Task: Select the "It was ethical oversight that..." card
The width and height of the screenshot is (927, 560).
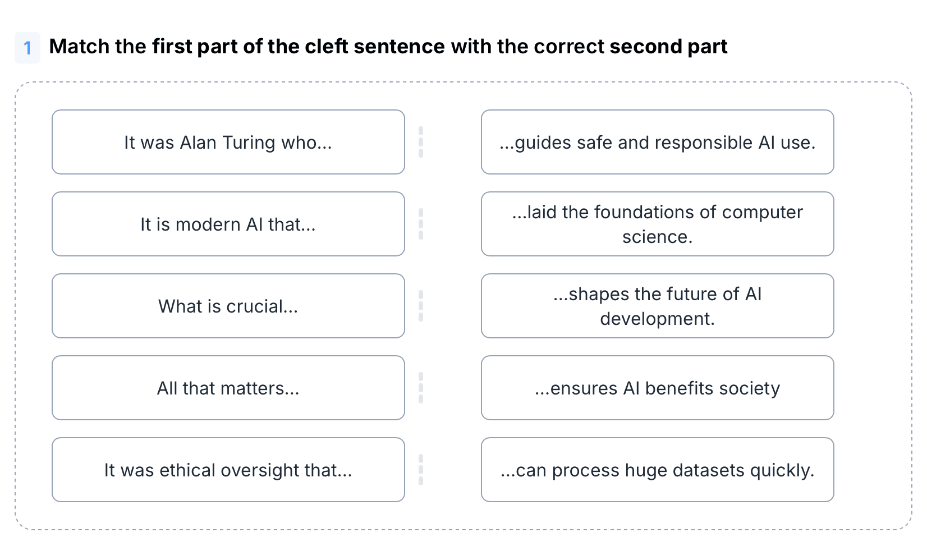Action: coord(228,470)
